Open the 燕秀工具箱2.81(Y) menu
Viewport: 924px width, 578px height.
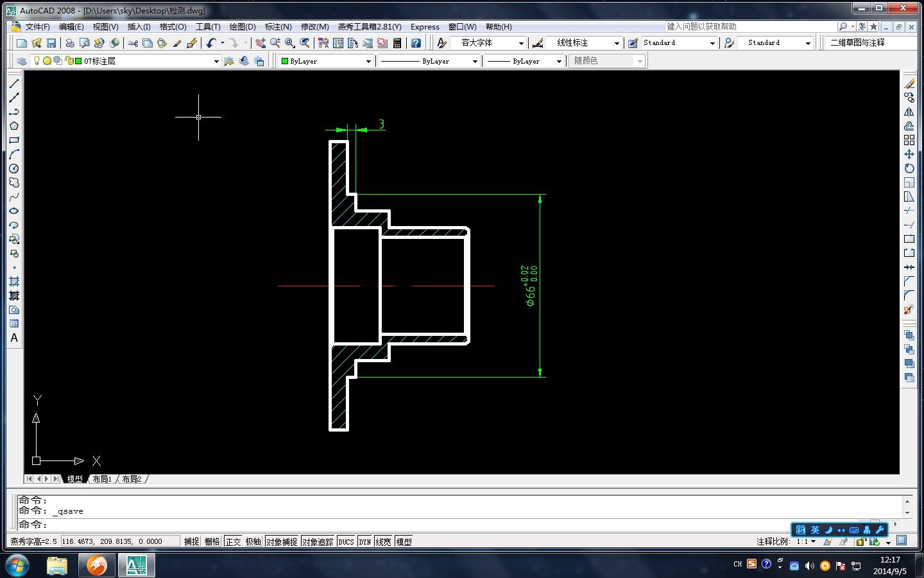[x=370, y=26]
